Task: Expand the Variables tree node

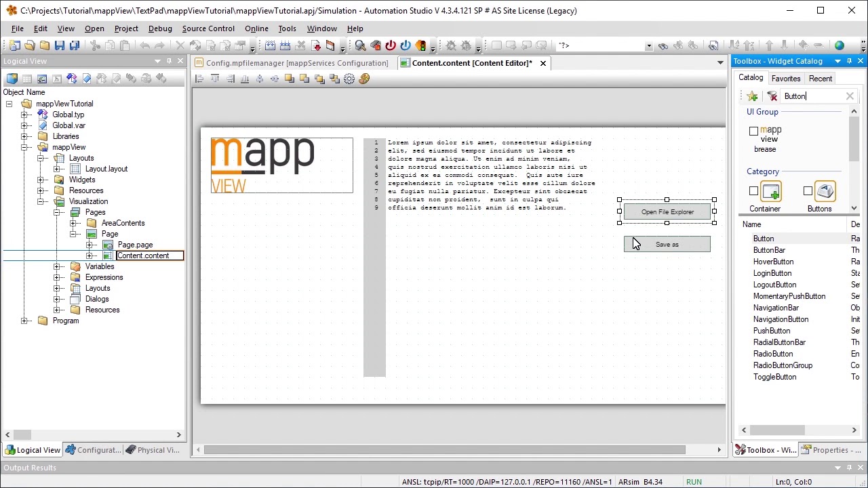Action: pos(58,266)
